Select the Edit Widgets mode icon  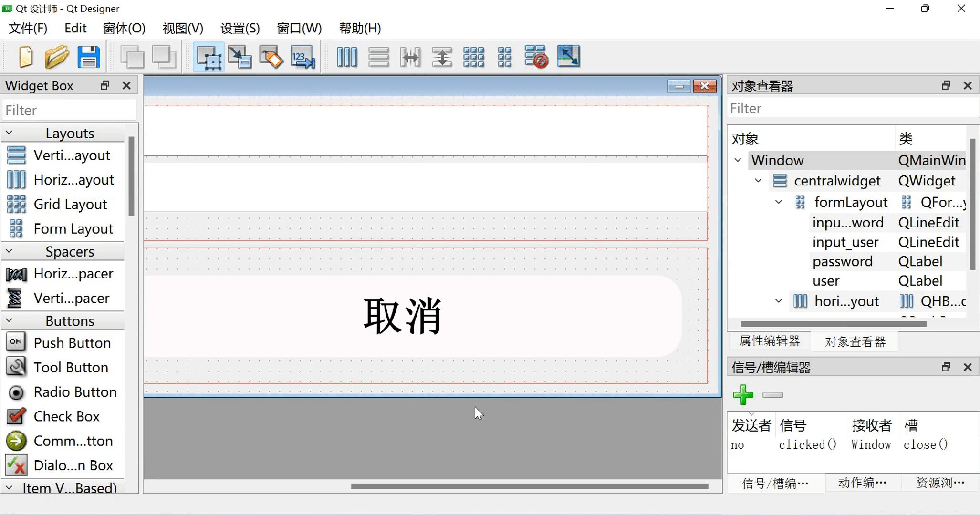point(209,57)
